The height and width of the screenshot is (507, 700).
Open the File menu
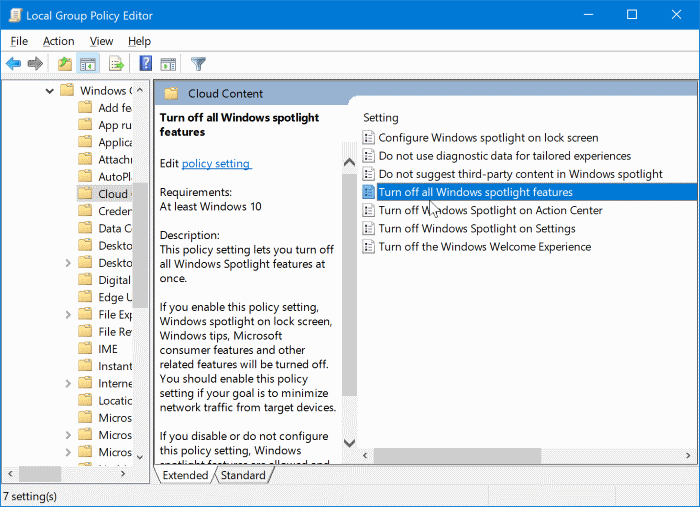coord(19,41)
